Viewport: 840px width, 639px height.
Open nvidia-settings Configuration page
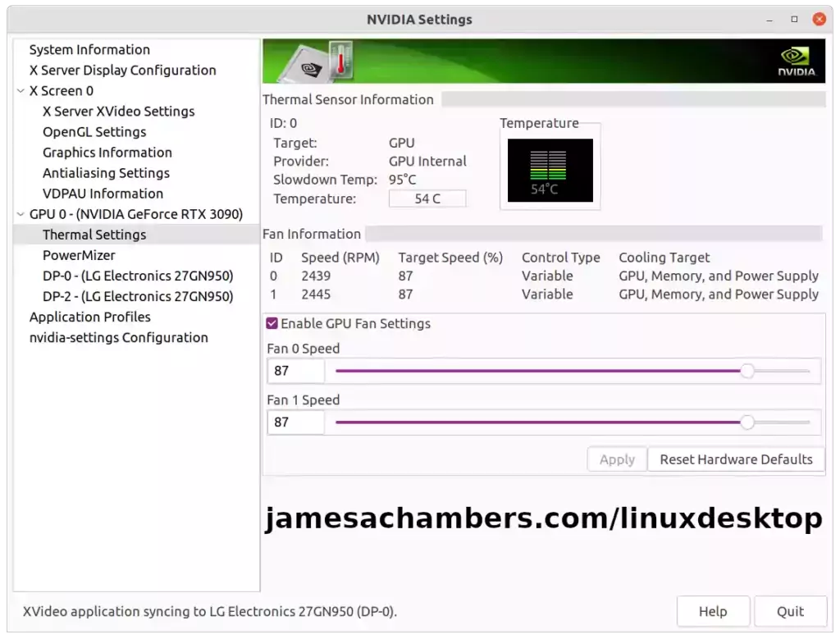tap(118, 337)
